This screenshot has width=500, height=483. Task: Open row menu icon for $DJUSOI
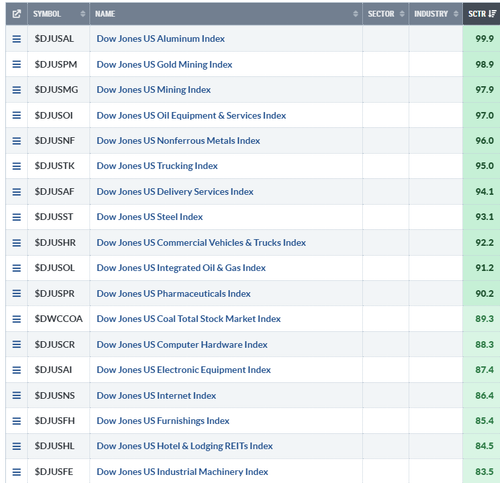tap(17, 115)
